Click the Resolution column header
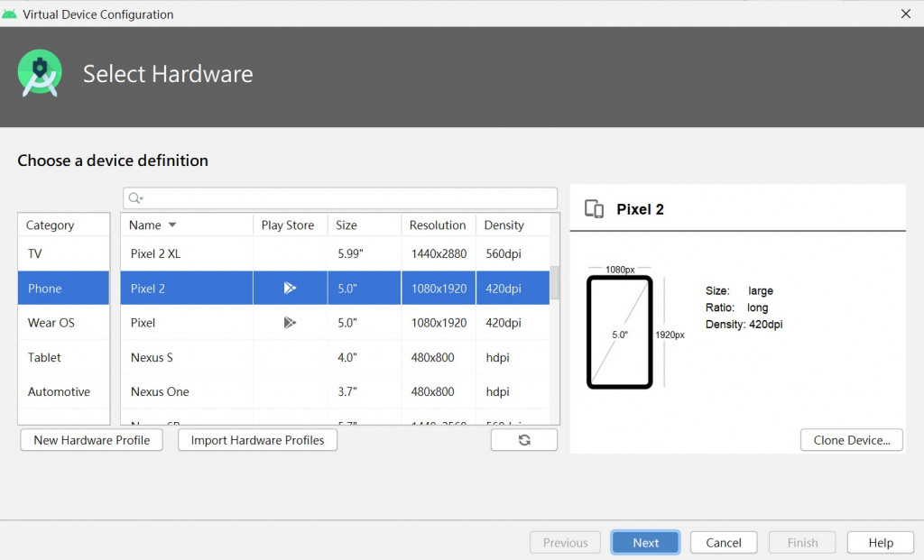The width and height of the screenshot is (924, 560). pos(439,225)
